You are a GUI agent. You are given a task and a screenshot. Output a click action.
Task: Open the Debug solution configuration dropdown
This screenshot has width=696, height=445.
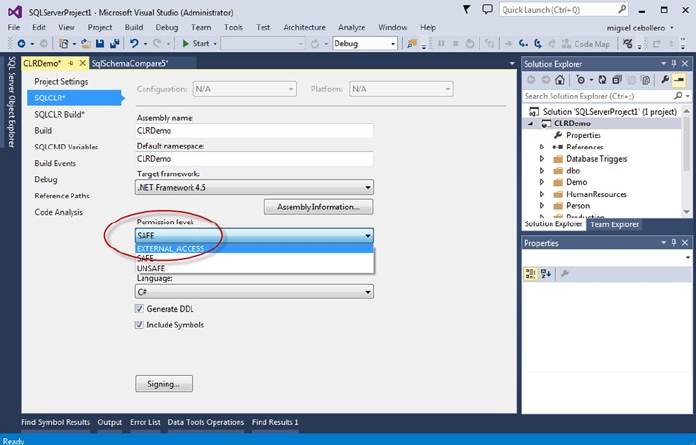coord(364,43)
